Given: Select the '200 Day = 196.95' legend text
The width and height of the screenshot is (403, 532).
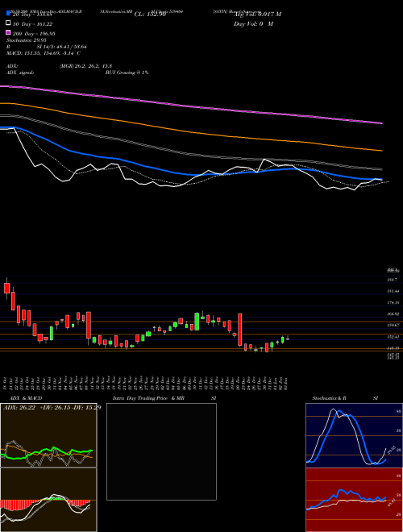Looking at the screenshot, I should (x=34, y=34).
